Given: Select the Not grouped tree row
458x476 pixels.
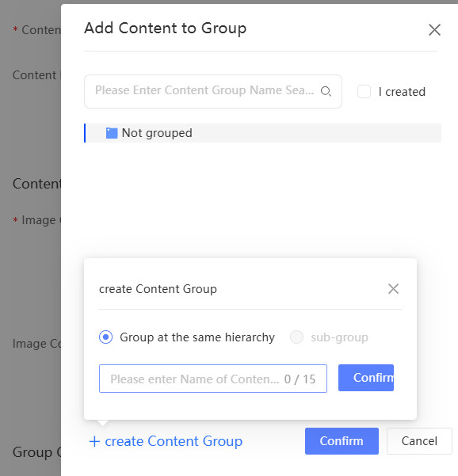Looking at the screenshot, I should tap(263, 133).
